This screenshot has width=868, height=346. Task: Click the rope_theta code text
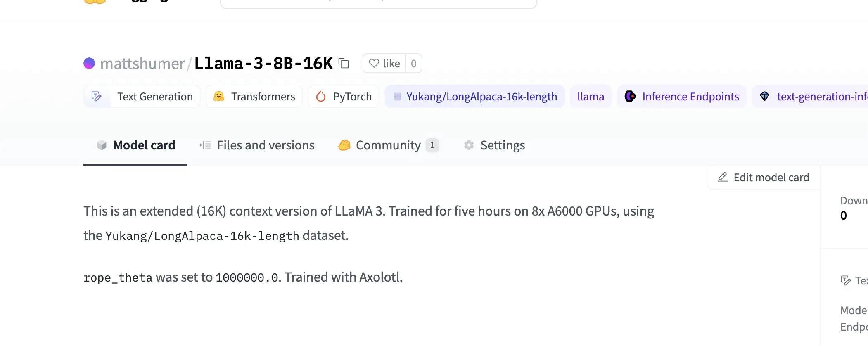[118, 277]
